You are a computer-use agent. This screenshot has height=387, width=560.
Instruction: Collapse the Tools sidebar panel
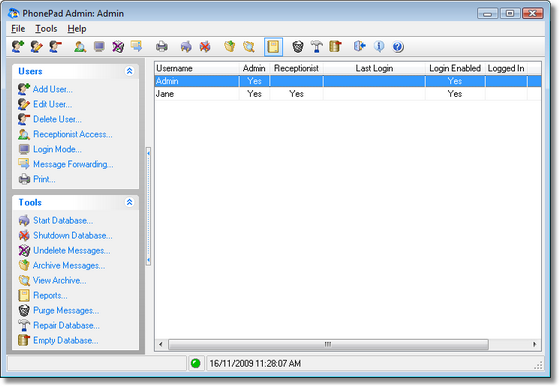[x=129, y=202]
